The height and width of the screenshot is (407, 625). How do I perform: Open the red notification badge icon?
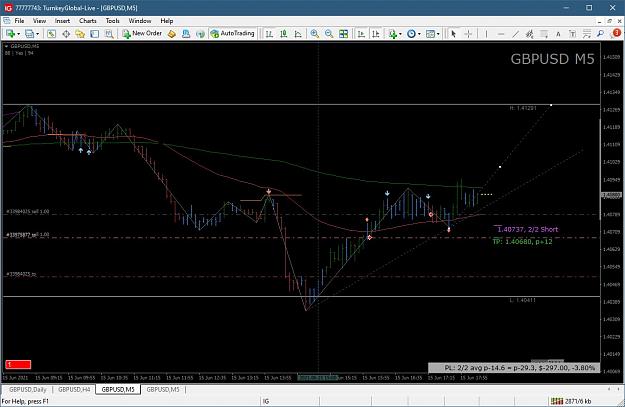pyautogui.click(x=616, y=33)
